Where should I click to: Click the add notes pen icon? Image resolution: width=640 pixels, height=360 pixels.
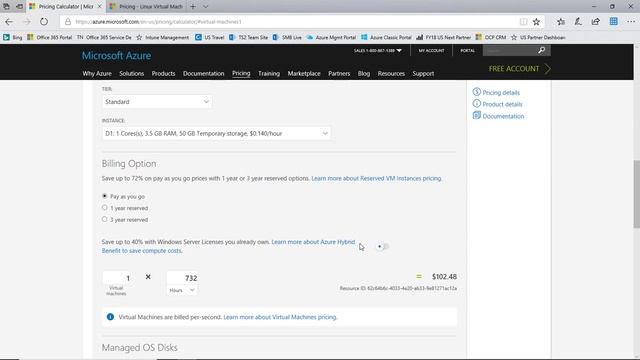click(x=578, y=22)
